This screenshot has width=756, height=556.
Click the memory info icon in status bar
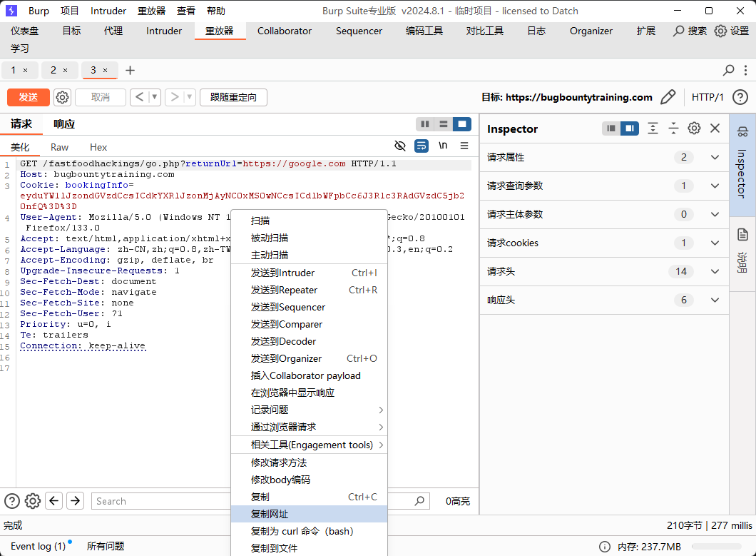click(x=604, y=546)
